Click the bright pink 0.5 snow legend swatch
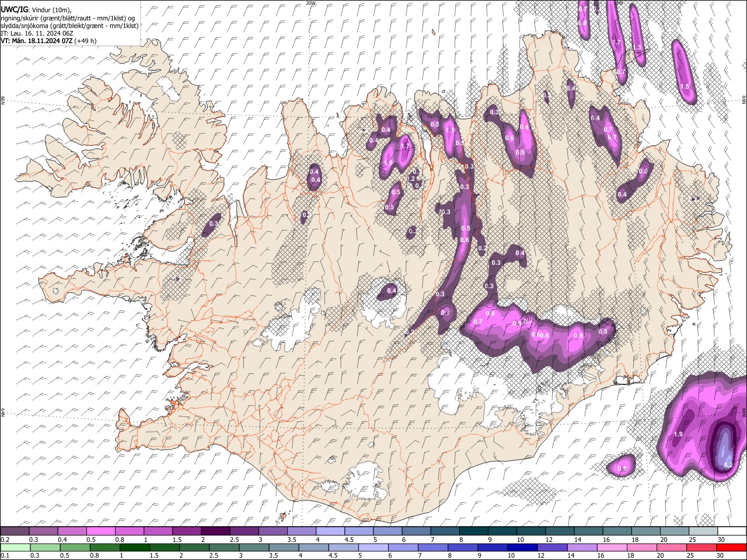 click(100, 531)
